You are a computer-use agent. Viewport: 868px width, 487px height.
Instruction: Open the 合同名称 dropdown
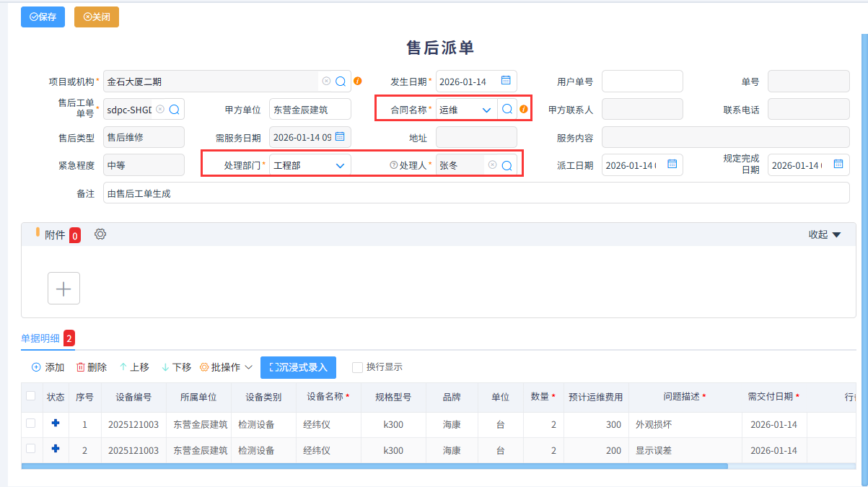coord(485,108)
